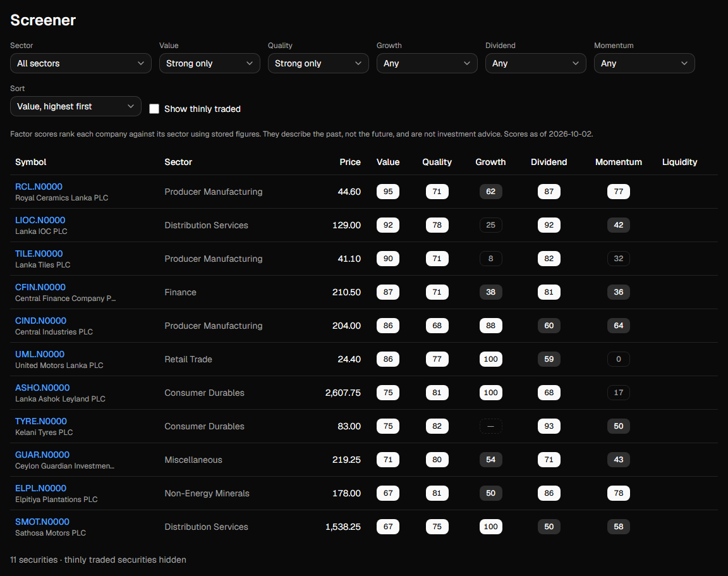The height and width of the screenshot is (576, 728).
Task: Open the Growth filter dropdown
Action: (x=427, y=63)
